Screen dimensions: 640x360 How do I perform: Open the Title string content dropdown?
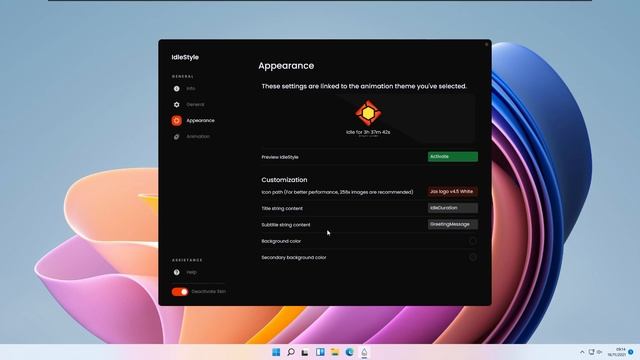coord(453,208)
